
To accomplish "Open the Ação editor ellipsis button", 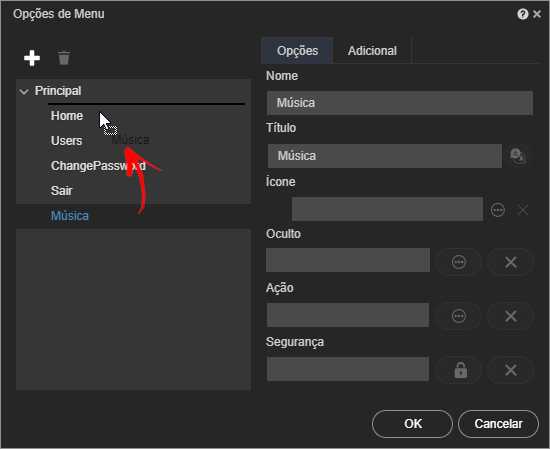I will [458, 316].
